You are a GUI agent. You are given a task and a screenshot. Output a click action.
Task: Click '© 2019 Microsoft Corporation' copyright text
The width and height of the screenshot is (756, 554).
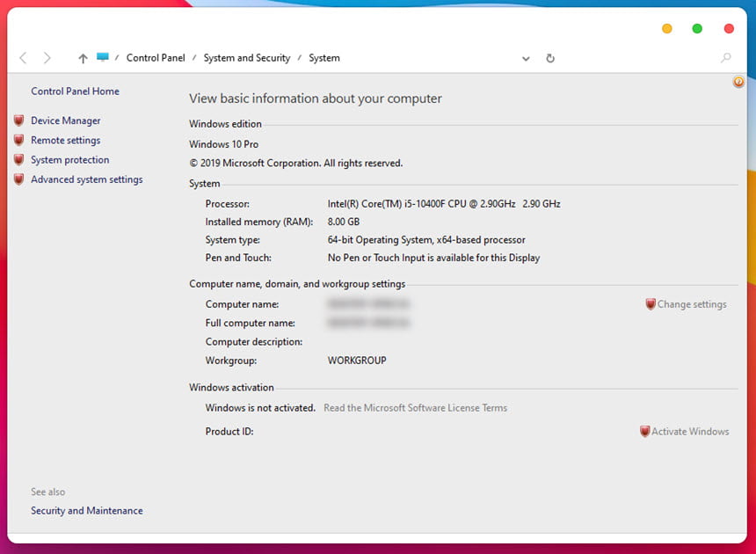(x=295, y=163)
